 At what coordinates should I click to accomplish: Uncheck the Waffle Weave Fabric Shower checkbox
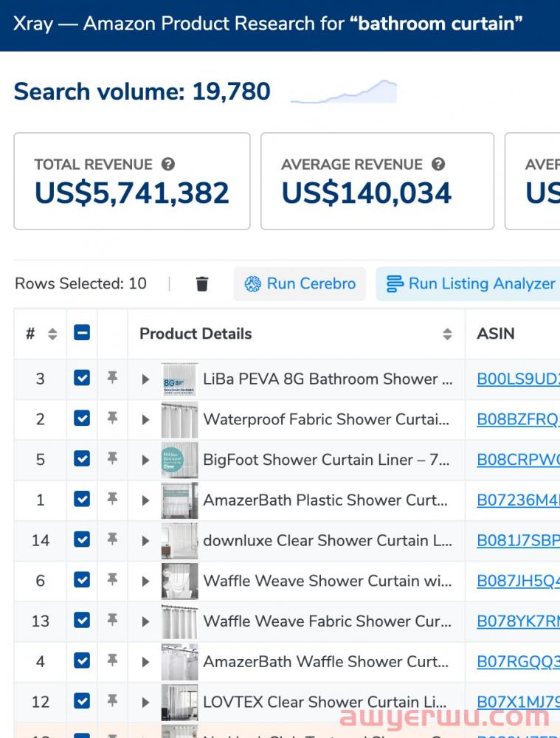(x=82, y=620)
